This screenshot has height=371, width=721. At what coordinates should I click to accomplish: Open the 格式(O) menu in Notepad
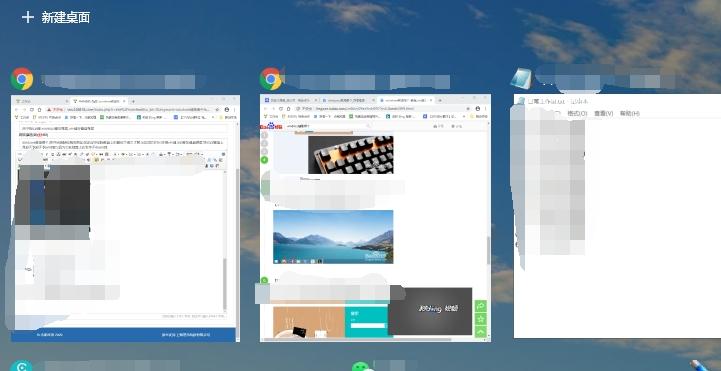pos(577,113)
